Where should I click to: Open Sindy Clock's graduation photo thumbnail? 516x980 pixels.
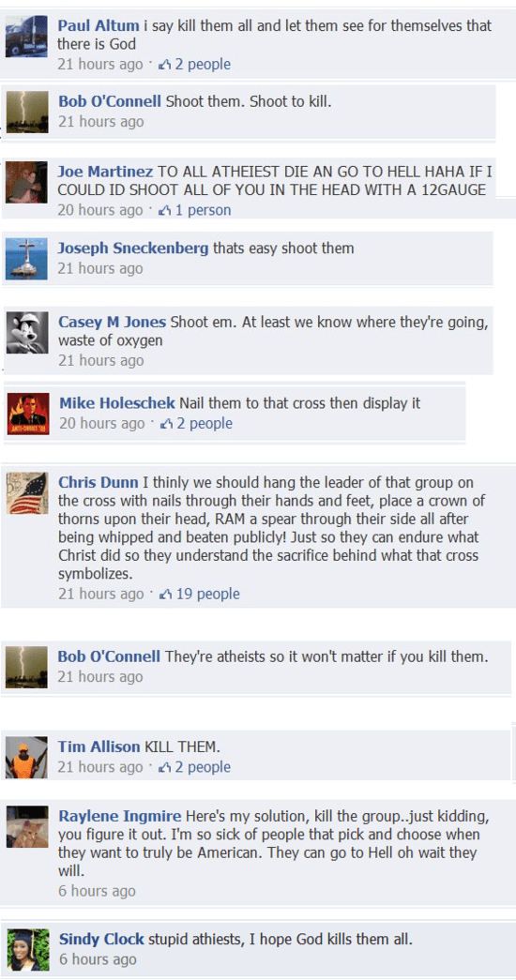coord(28,949)
